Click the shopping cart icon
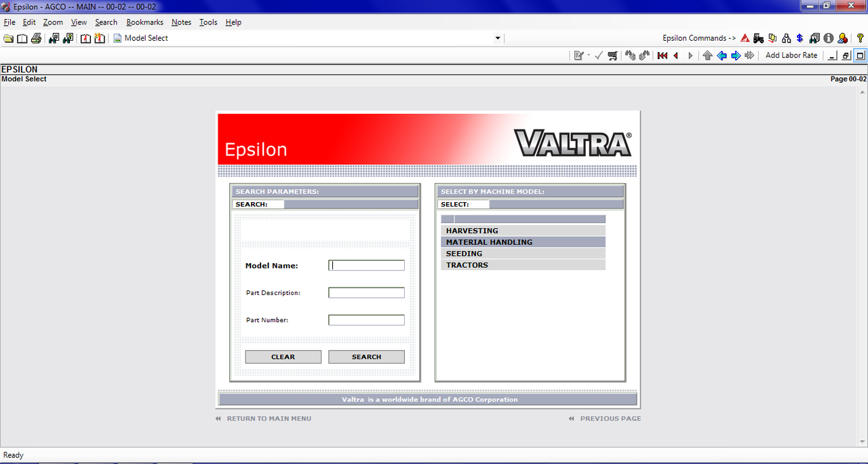868x464 pixels. pyautogui.click(x=613, y=56)
